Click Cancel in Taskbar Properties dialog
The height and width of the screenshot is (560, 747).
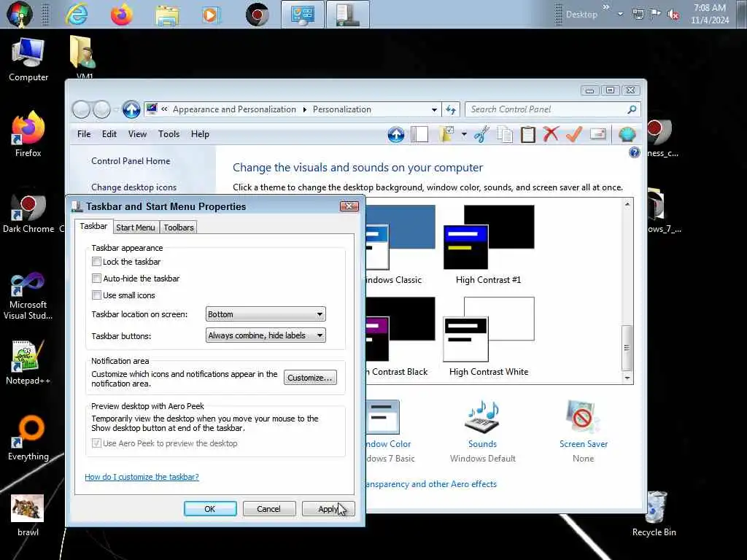pos(268,509)
